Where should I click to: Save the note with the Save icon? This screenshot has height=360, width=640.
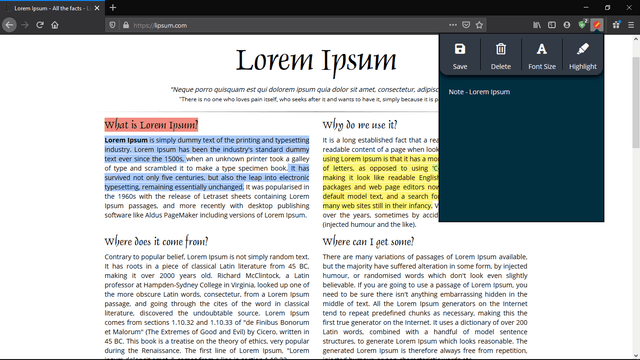(x=460, y=55)
